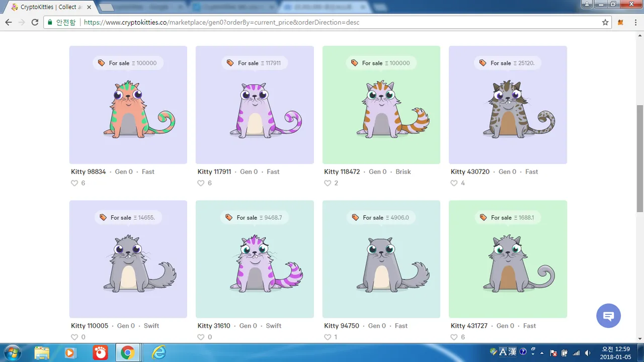The width and height of the screenshot is (644, 362).
Task: Like Kitty 94750 with heart icon
Action: tap(328, 337)
